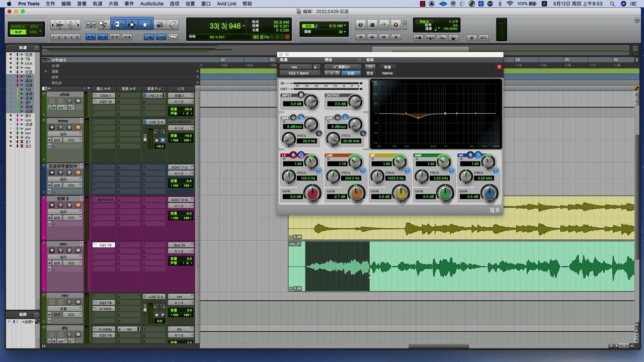This screenshot has width=644, height=362.
Task: Select the Scrubber speaker tool
Action: 160,25
